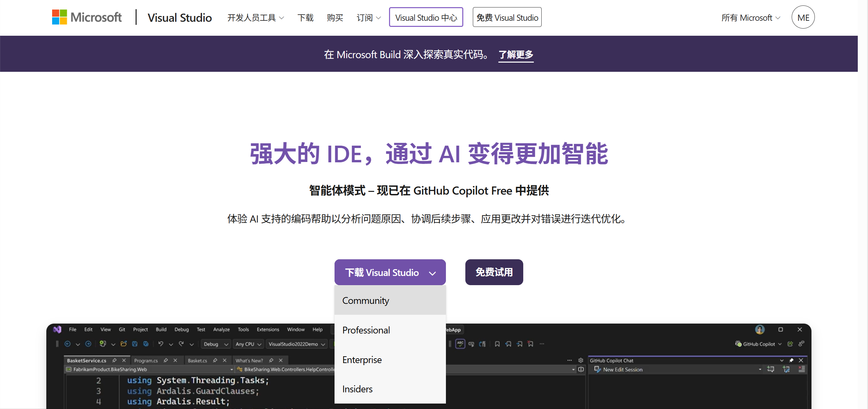Screen dimensions: 868x409
Task: Click the 免费试用 button
Action: pos(494,272)
